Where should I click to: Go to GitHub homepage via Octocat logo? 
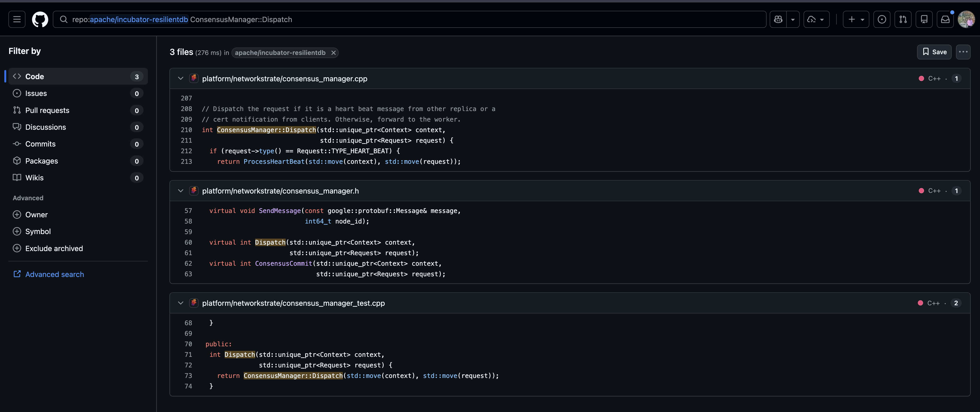click(40, 19)
